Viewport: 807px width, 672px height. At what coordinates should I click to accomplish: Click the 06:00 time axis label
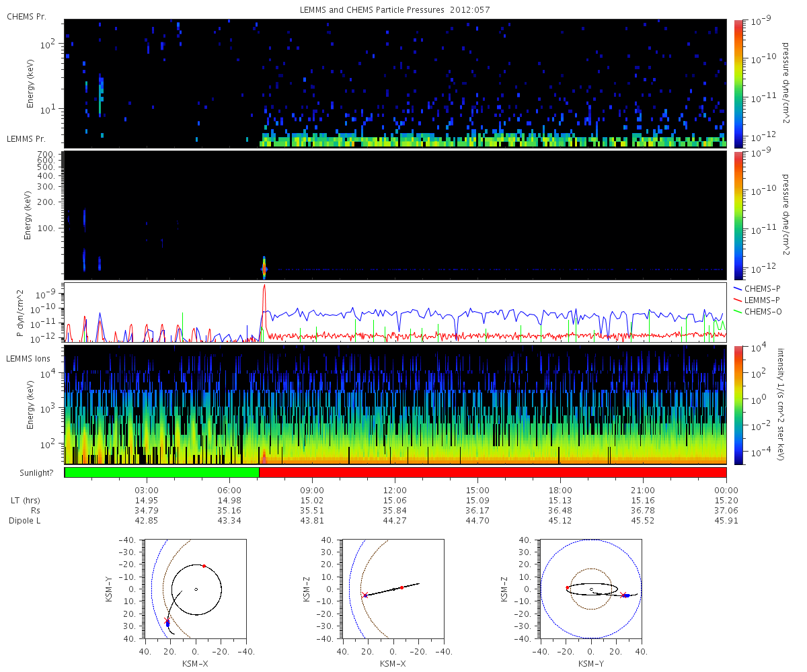pyautogui.click(x=229, y=490)
